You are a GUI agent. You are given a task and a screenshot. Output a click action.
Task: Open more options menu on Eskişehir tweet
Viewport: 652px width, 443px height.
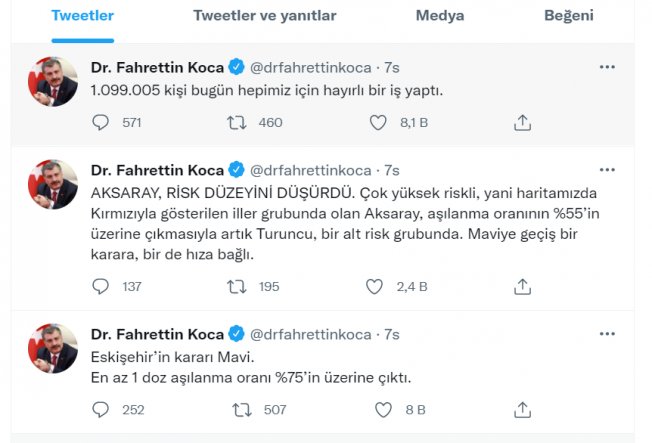[607, 334]
